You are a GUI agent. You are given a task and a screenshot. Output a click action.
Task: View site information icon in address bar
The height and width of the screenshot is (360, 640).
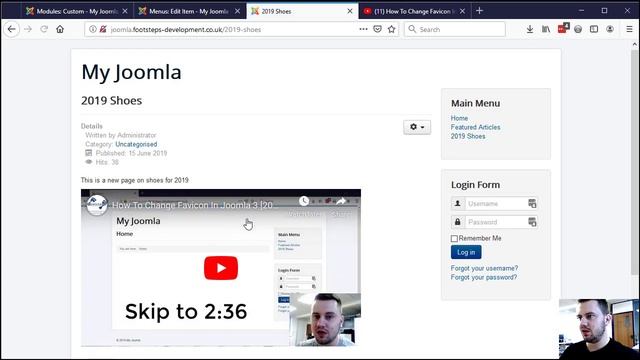93,29
